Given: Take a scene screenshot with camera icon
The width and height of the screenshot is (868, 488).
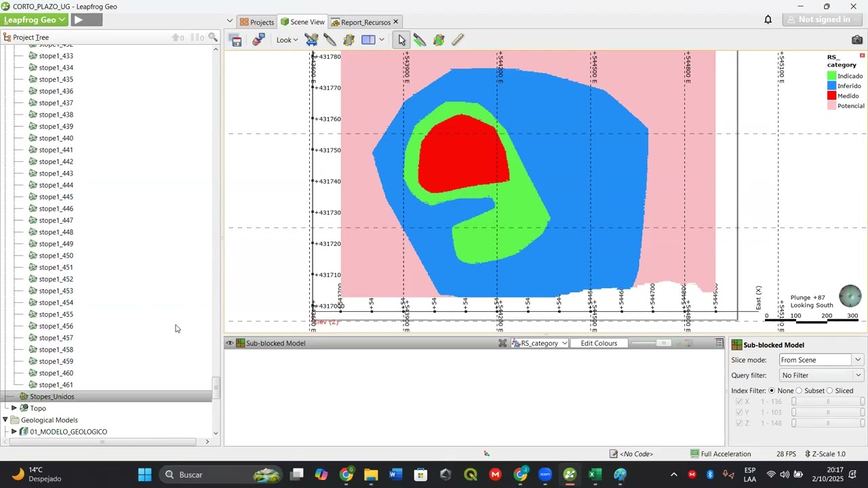Looking at the screenshot, I should pyautogui.click(x=856, y=40).
